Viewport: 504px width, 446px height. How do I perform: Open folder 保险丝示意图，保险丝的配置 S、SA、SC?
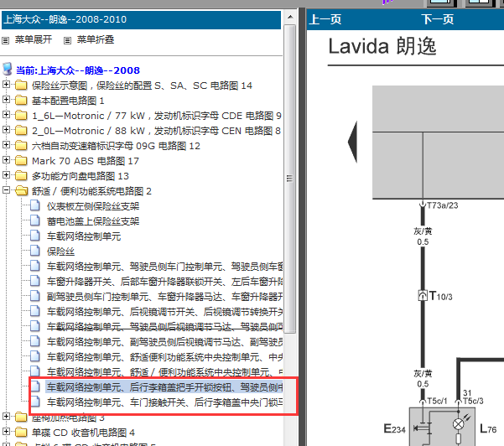[142, 86]
